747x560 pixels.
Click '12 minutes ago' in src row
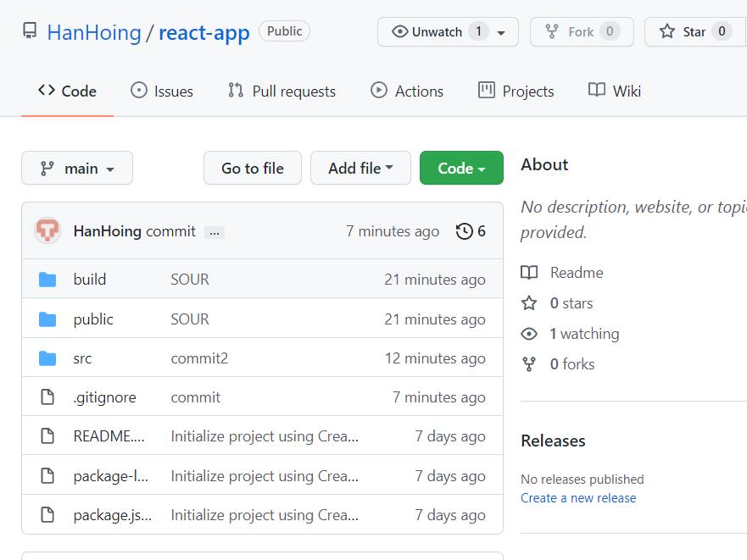[x=436, y=358]
